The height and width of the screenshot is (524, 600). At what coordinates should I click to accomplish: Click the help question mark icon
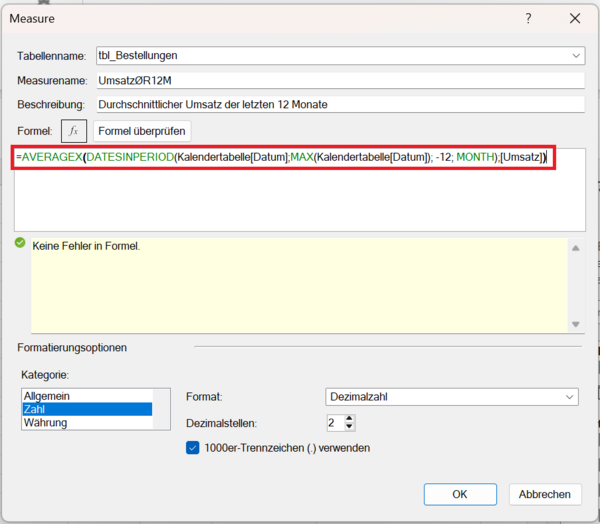528,18
